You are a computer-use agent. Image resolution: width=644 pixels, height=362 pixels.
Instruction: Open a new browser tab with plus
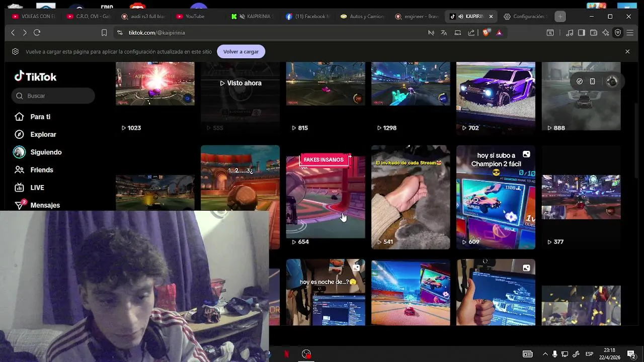tap(560, 17)
